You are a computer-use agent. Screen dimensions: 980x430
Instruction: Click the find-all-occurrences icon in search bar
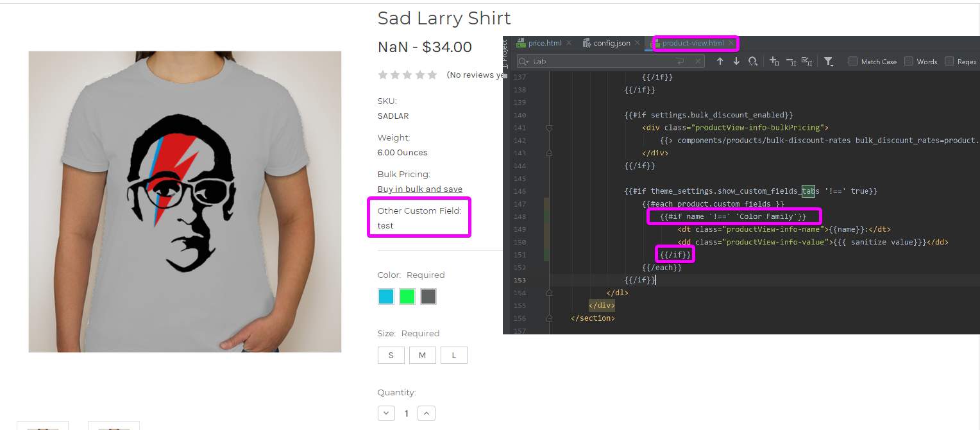(753, 61)
